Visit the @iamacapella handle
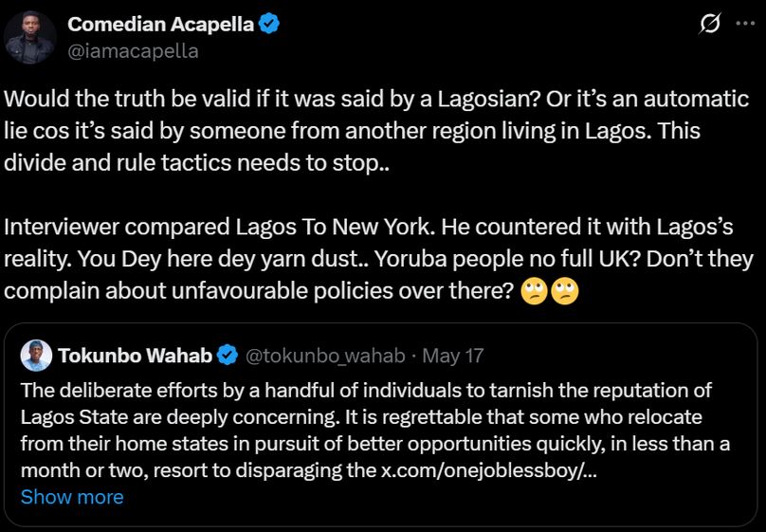This screenshot has height=532, width=766. (x=133, y=51)
